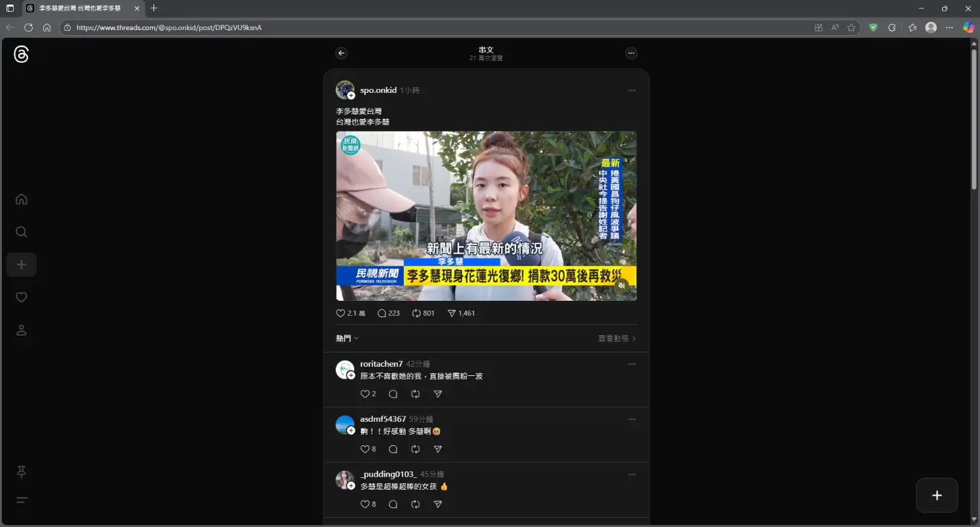Image resolution: width=980 pixels, height=527 pixels.
Task: Open Profile icon in left sidebar
Action: point(22,330)
